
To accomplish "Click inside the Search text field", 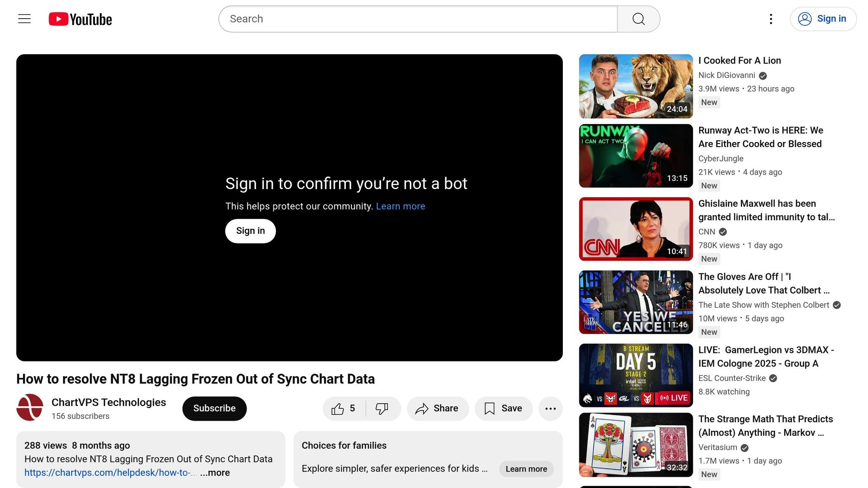I will (417, 19).
